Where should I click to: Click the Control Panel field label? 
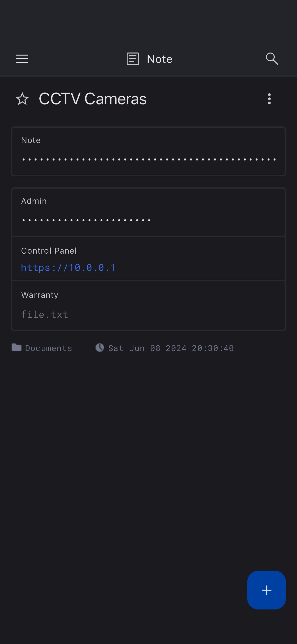pos(49,251)
